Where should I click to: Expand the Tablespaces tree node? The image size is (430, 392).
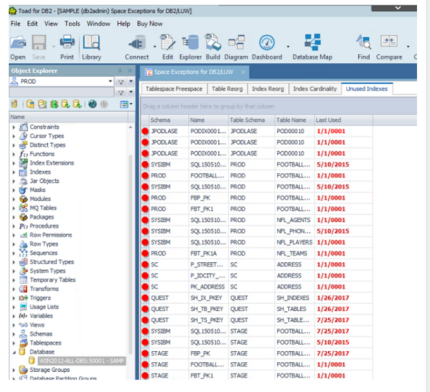[x=14, y=343]
